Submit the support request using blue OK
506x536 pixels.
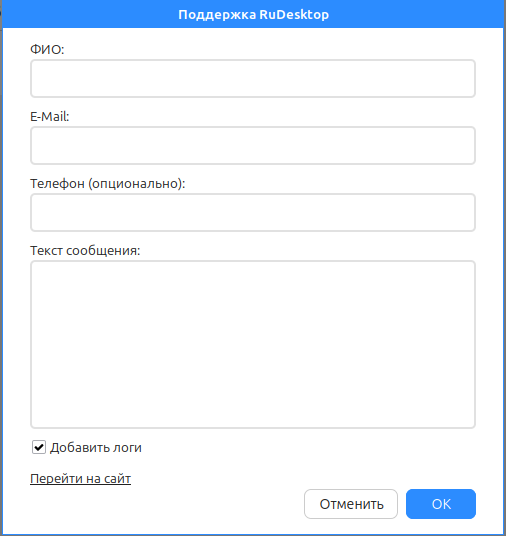pyautogui.click(x=441, y=504)
